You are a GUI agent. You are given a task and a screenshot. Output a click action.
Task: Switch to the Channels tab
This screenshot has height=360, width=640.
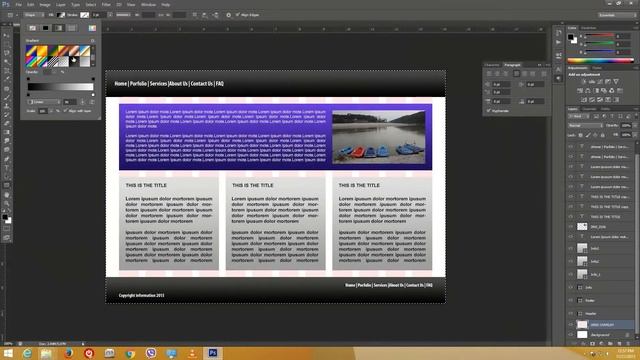(589, 109)
